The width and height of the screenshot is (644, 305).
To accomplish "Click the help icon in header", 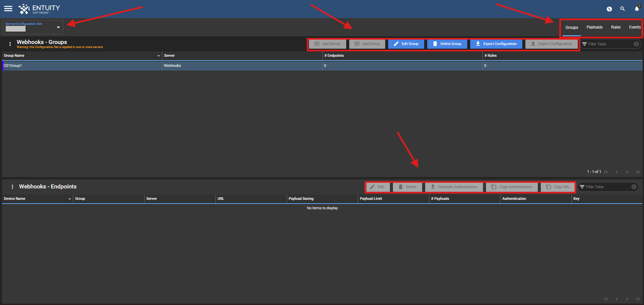I will pos(609,9).
